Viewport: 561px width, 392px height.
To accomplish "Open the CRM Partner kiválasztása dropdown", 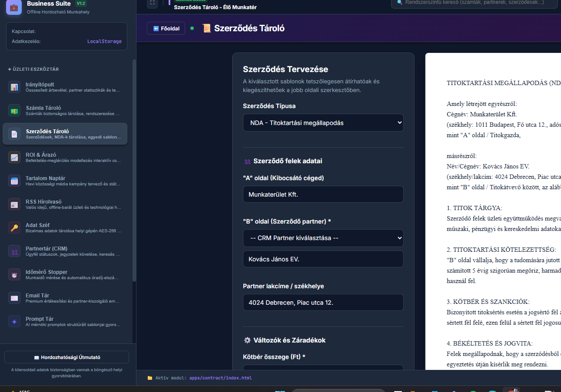I will click(323, 238).
